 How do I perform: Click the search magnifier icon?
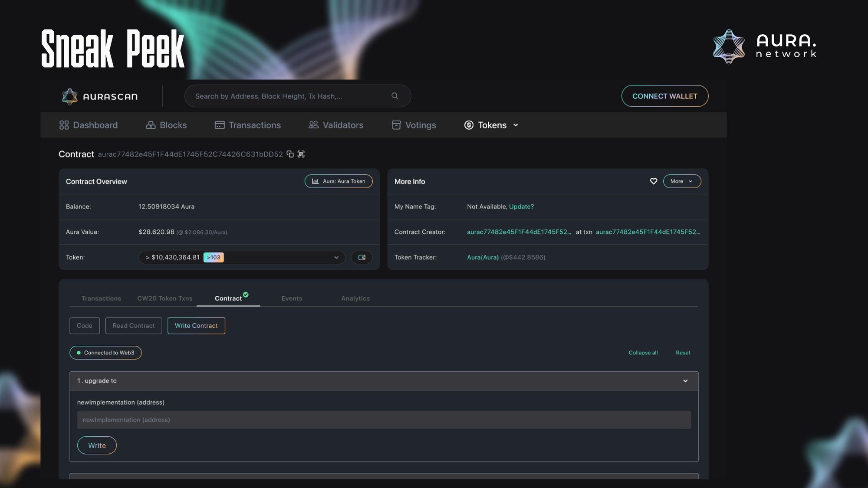[395, 96]
